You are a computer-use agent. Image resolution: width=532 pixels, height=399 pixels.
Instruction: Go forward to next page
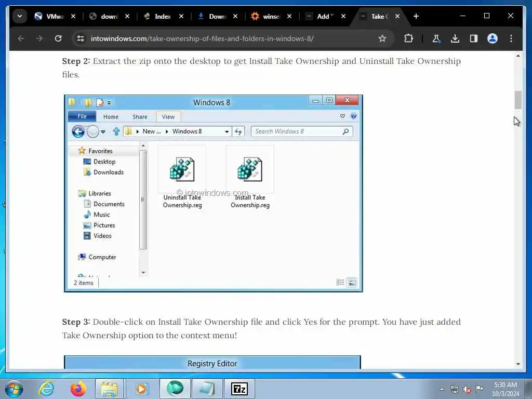(x=39, y=38)
